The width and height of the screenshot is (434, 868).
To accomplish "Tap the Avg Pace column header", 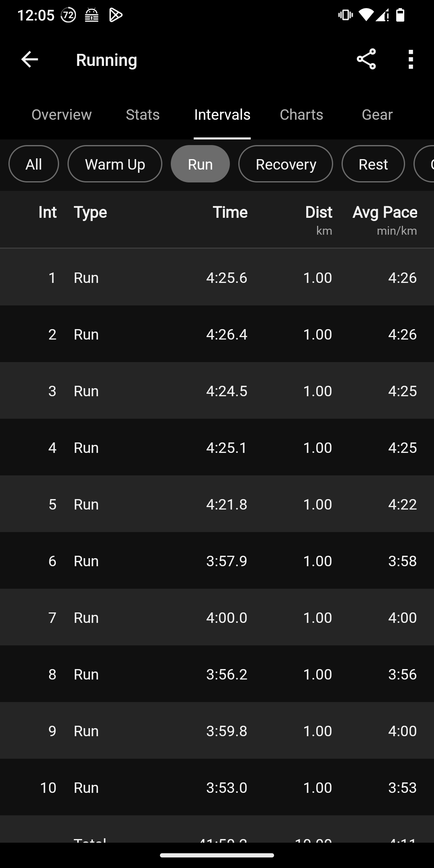I will coord(385,213).
